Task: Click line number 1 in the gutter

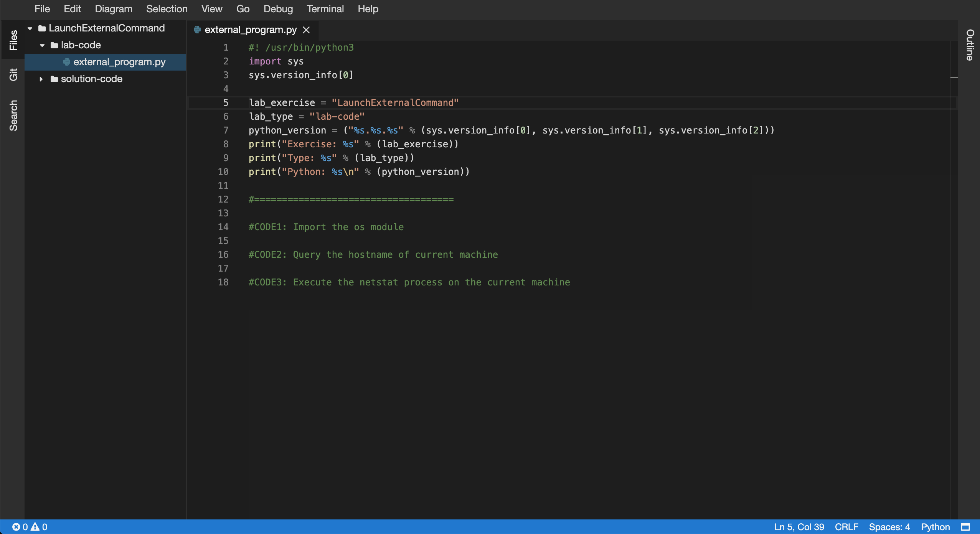Action: click(226, 47)
